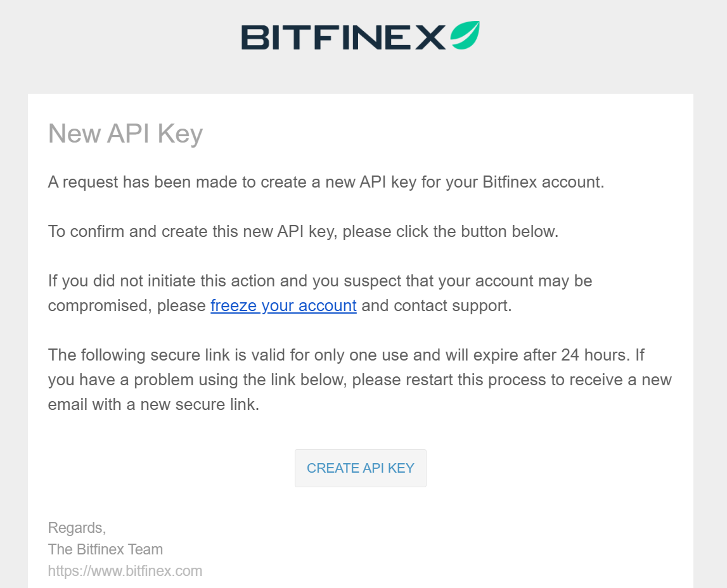727x588 pixels.
Task: Click the green leaf icon in the logo
Action: click(x=465, y=35)
